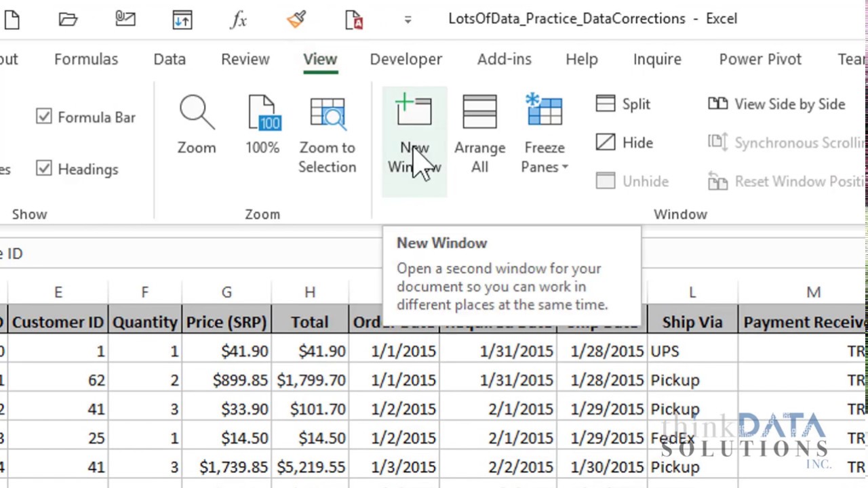868x488 pixels.
Task: Open the Add-ins tab
Action: tap(504, 59)
